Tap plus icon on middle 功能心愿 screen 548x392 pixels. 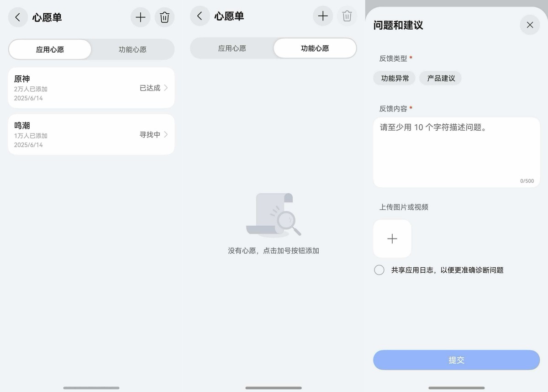(x=323, y=16)
